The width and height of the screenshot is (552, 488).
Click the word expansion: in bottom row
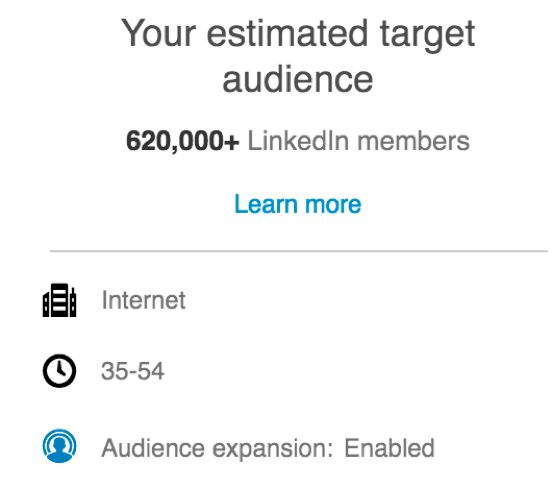tap(272, 450)
